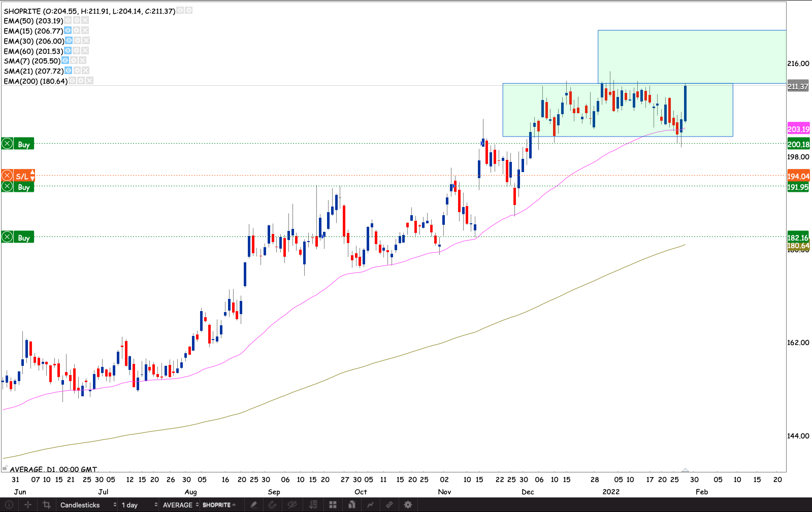Click the line chart indicators icon
Viewport: 812px width, 512px height.
(x=370, y=505)
